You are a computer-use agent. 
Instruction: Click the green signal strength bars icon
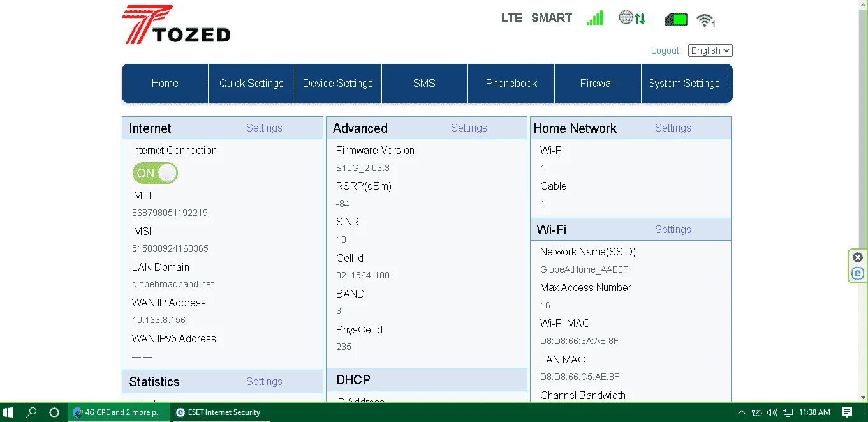[x=594, y=18]
